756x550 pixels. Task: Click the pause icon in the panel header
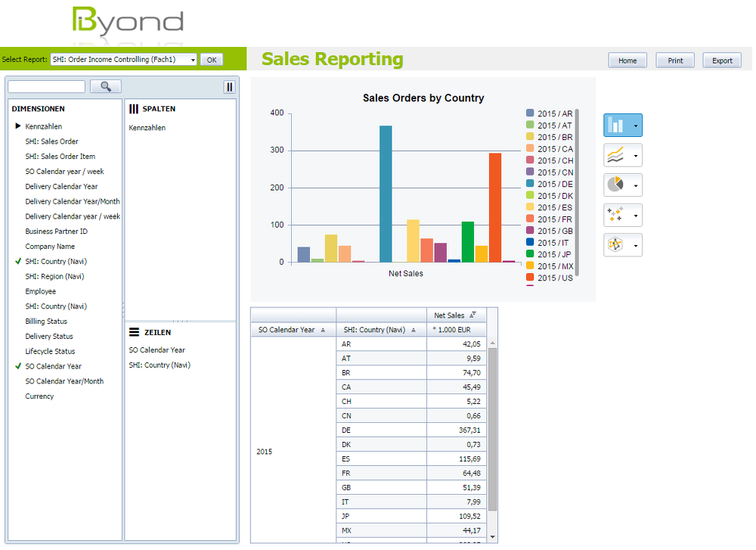[x=229, y=87]
